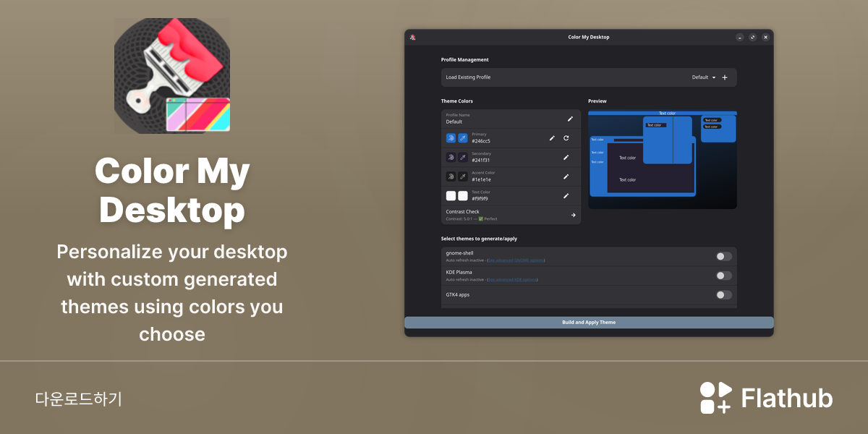
Task: Turn on the GTK4 apps switch
Action: click(724, 294)
